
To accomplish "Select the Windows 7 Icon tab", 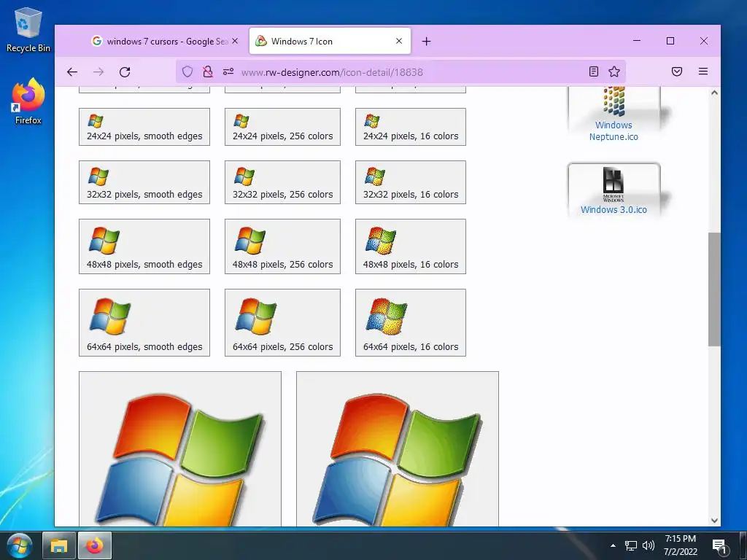I will [x=330, y=42].
